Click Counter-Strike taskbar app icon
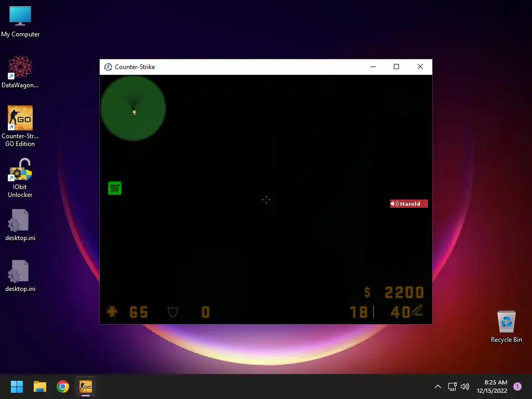Viewport: 532px width, 399px height. tap(86, 387)
